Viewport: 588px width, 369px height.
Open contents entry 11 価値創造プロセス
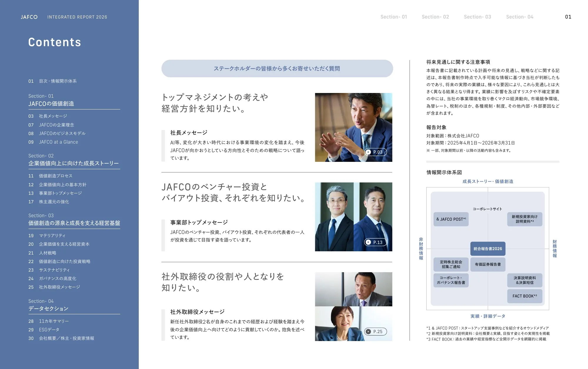click(x=50, y=176)
